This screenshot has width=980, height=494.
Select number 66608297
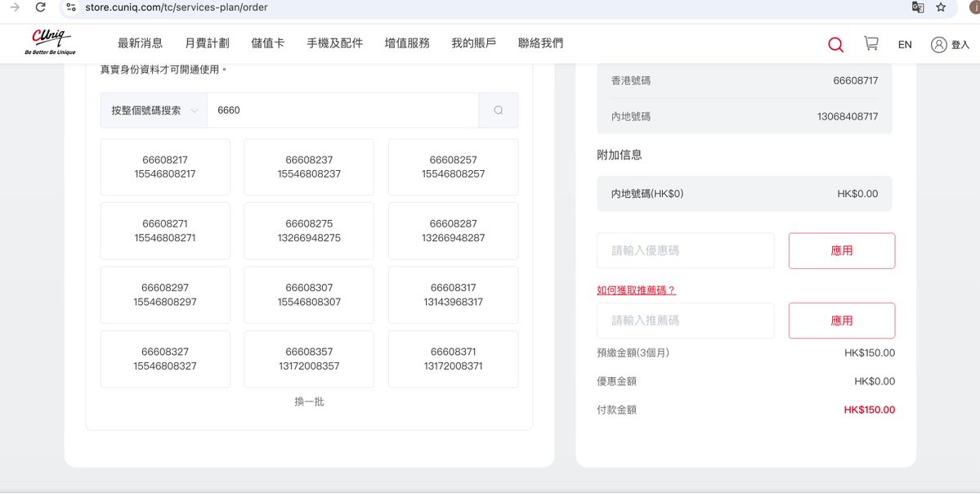165,295
